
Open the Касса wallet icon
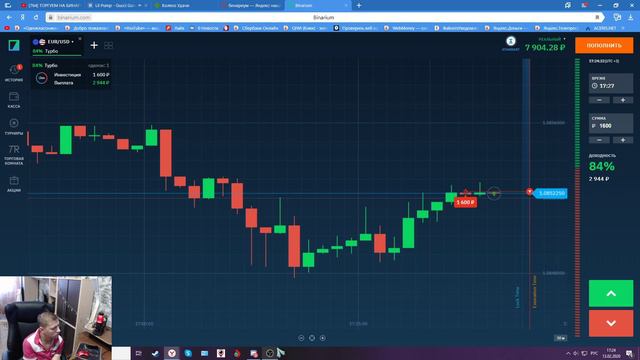pyautogui.click(x=14, y=100)
